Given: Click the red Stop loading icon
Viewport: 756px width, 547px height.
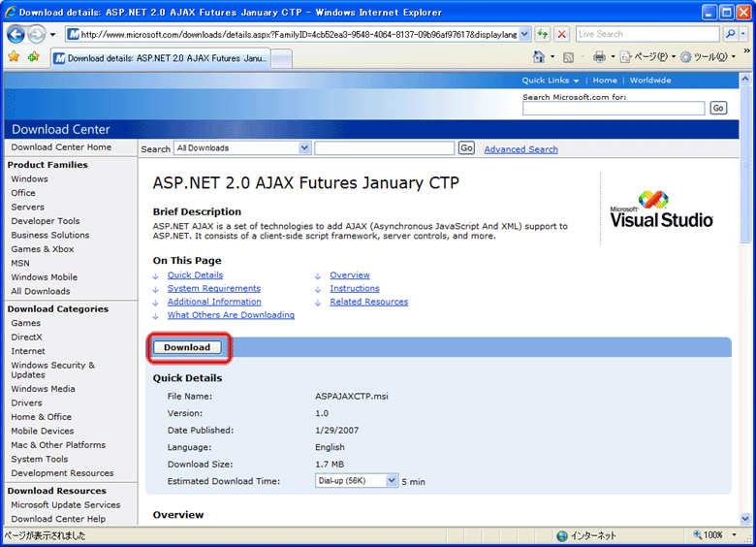Looking at the screenshot, I should click(562, 34).
